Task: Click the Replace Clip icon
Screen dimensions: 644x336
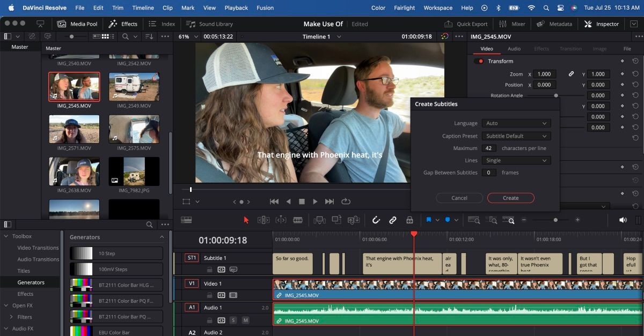Action: point(354,220)
